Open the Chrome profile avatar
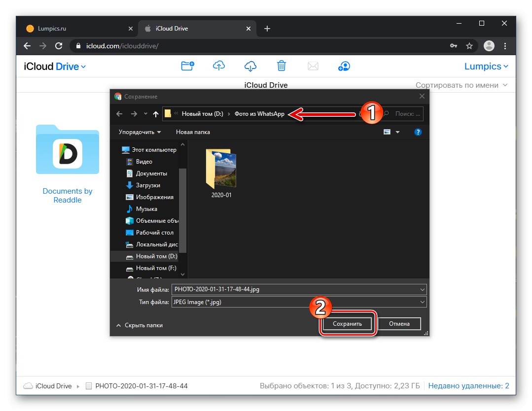The width and height of the screenshot is (532, 411). tap(489, 45)
